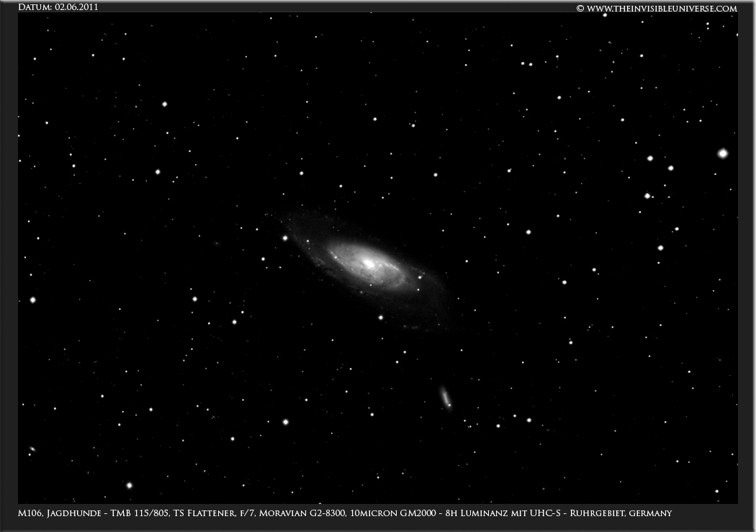Click the bright core of the M106 galaxy
756x532 pixels.
click(x=368, y=263)
